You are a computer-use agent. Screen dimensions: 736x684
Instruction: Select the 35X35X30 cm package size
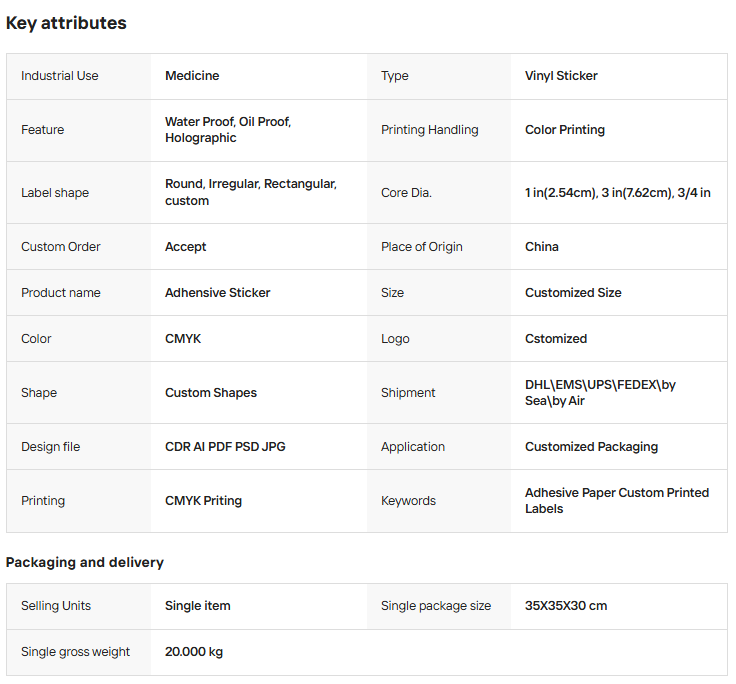click(566, 606)
